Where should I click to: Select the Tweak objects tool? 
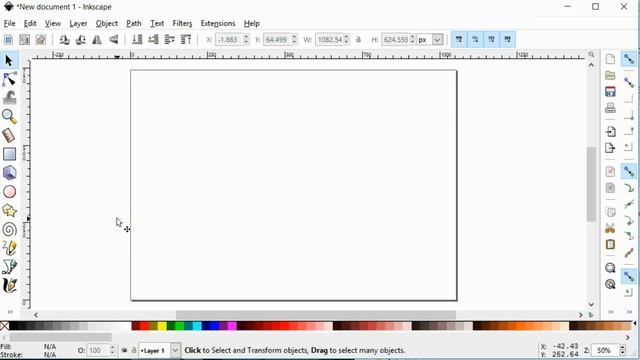click(x=9, y=98)
